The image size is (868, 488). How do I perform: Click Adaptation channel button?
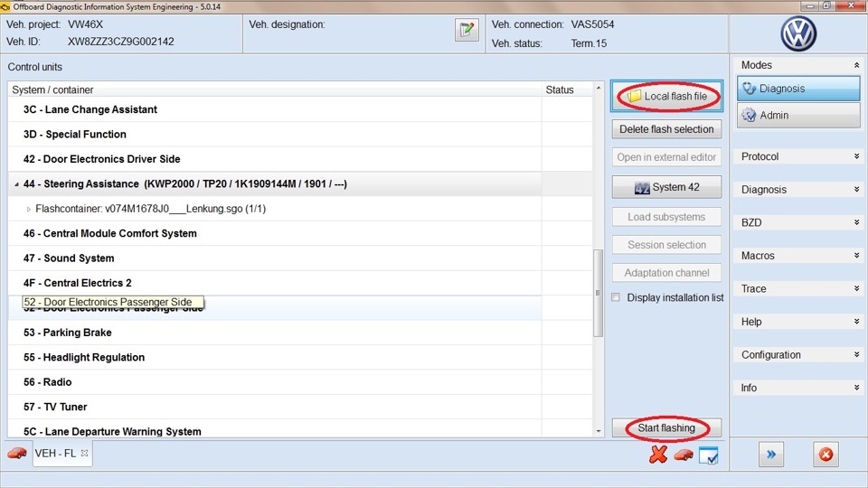tap(666, 273)
